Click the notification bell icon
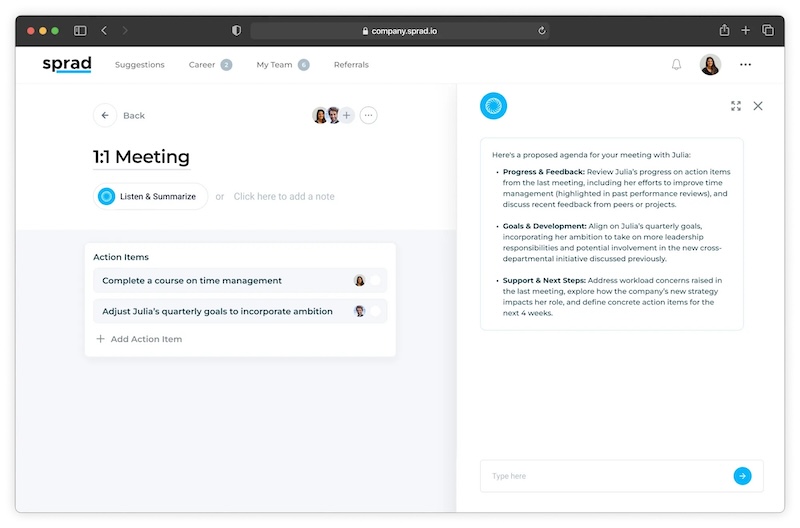 (x=676, y=65)
